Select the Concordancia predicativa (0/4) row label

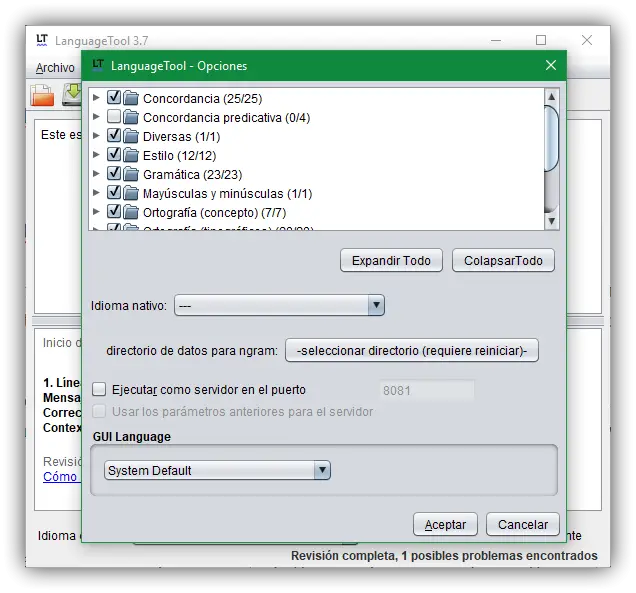click(226, 118)
